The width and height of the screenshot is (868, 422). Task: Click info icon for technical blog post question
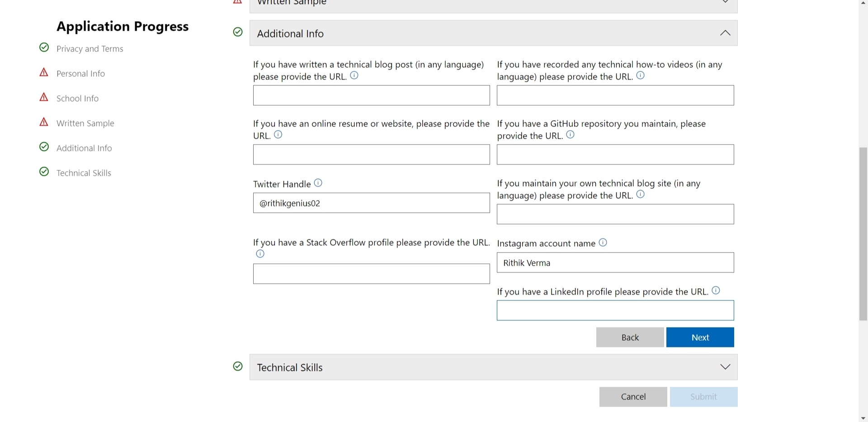[x=354, y=75]
